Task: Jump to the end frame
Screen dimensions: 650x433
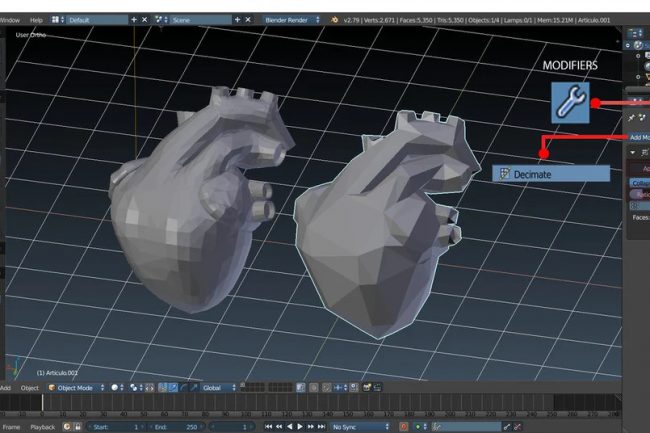Action: point(321,427)
